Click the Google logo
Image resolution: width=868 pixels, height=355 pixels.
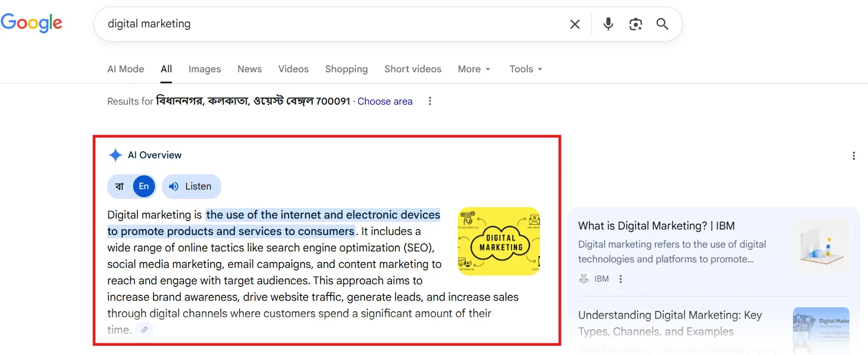[31, 23]
